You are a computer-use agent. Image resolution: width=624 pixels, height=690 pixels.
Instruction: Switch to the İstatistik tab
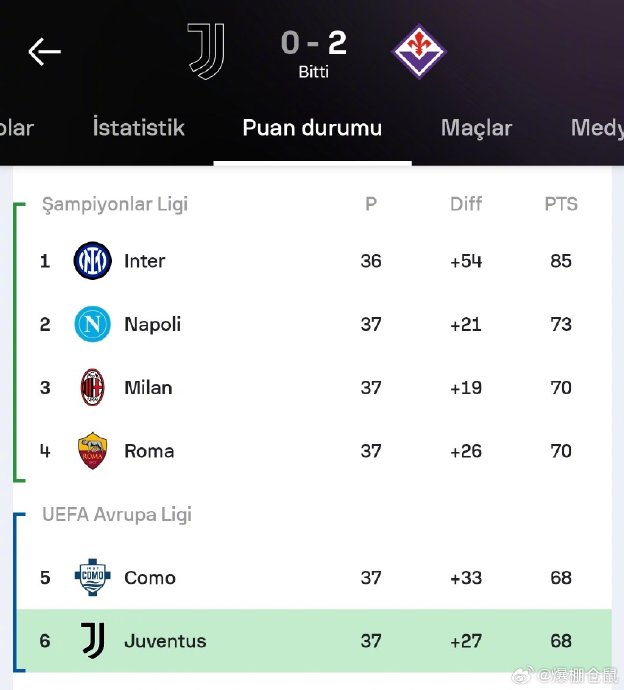[138, 128]
